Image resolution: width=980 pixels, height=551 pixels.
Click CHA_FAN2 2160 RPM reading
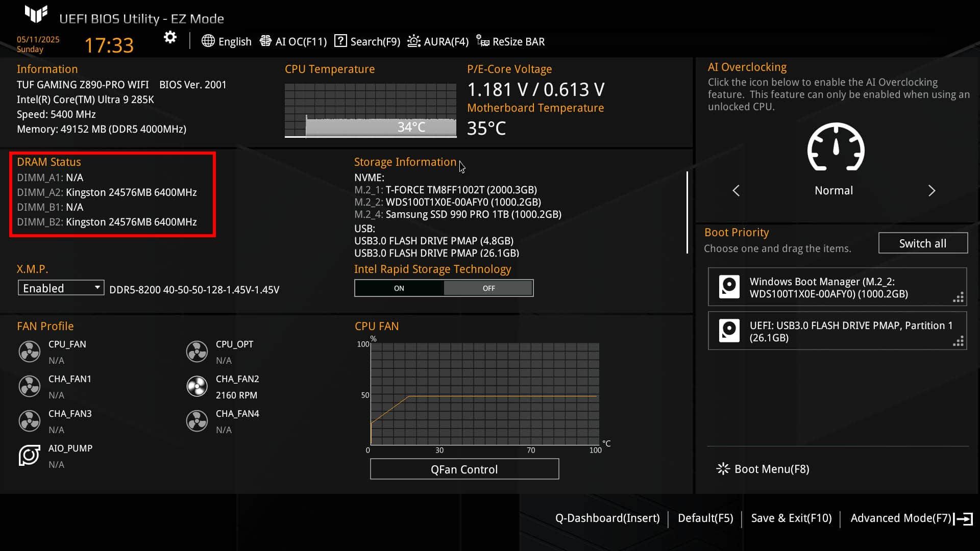[236, 395]
